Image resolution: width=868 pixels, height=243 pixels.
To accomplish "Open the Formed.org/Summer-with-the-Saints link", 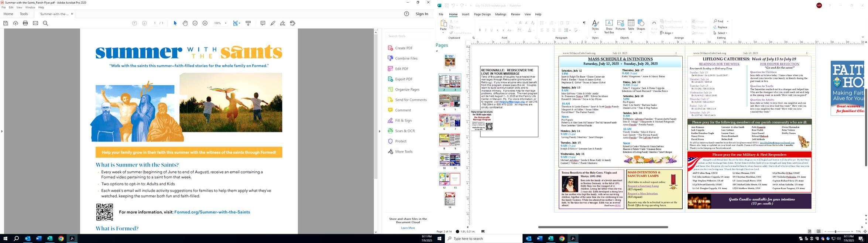I will (x=212, y=212).
